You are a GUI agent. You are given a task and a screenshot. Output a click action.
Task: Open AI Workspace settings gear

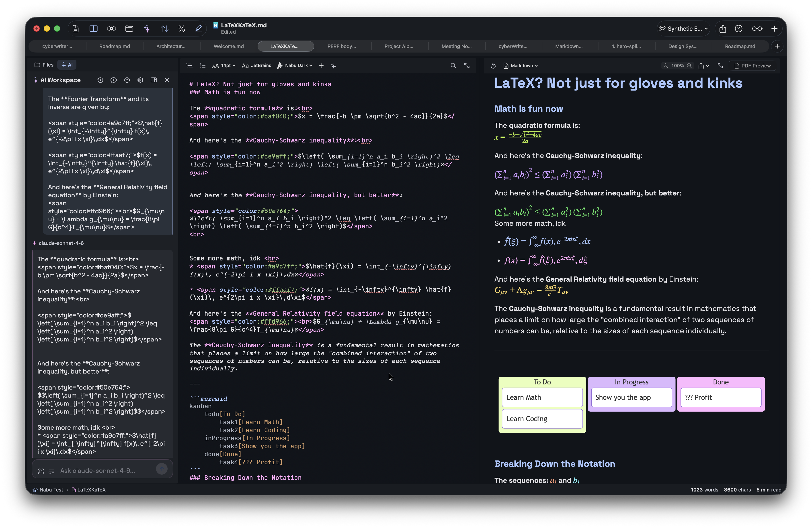click(x=140, y=80)
